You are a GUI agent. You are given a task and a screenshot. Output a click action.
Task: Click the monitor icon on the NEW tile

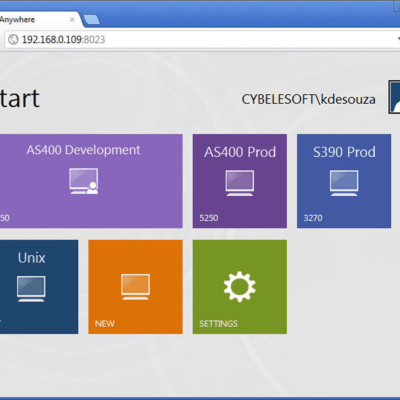135,287
